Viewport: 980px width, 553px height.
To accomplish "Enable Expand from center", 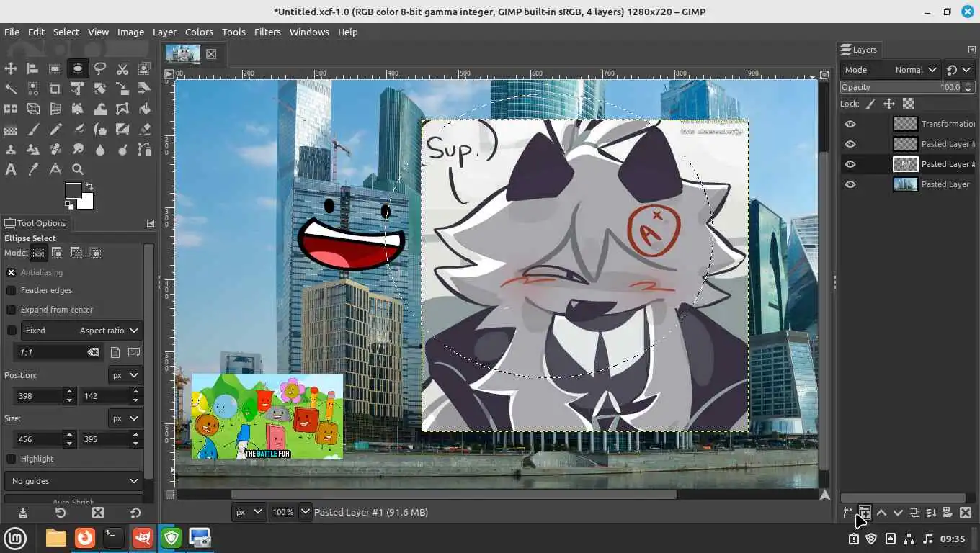I will click(x=12, y=310).
